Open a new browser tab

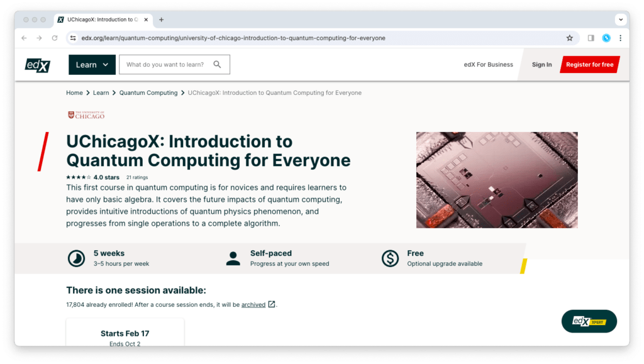161,19
